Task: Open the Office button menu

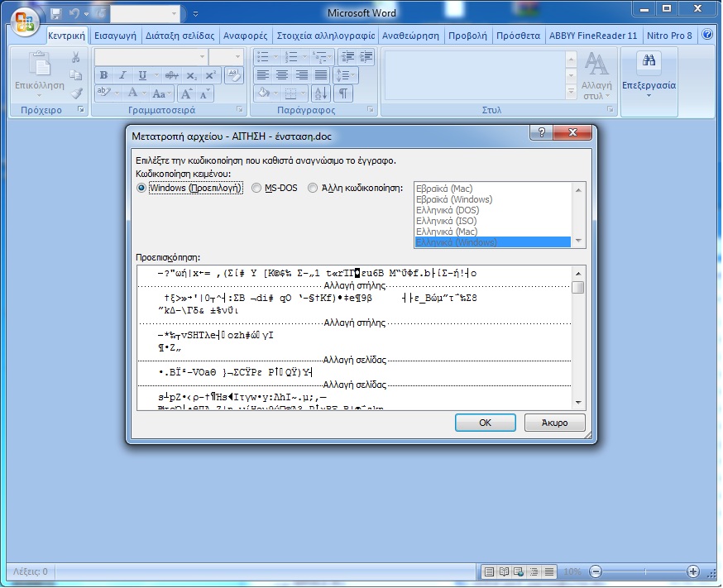Action: click(25, 22)
